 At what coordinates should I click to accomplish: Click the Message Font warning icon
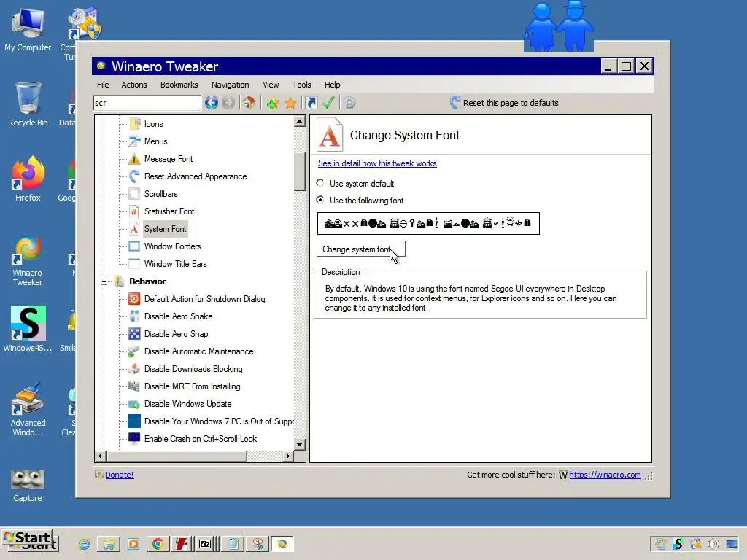[x=134, y=159]
